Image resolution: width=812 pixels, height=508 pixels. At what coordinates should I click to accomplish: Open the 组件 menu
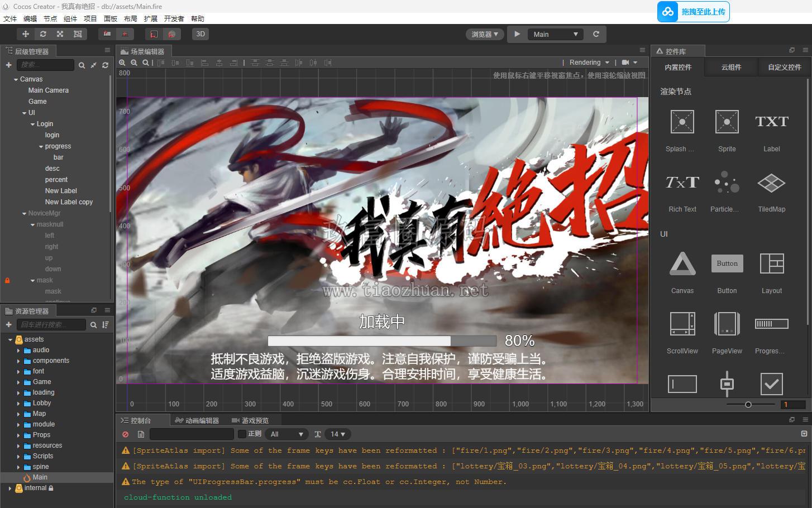[70, 19]
